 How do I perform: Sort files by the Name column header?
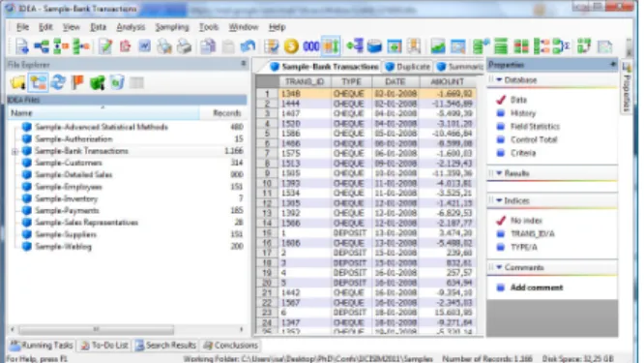point(103,113)
